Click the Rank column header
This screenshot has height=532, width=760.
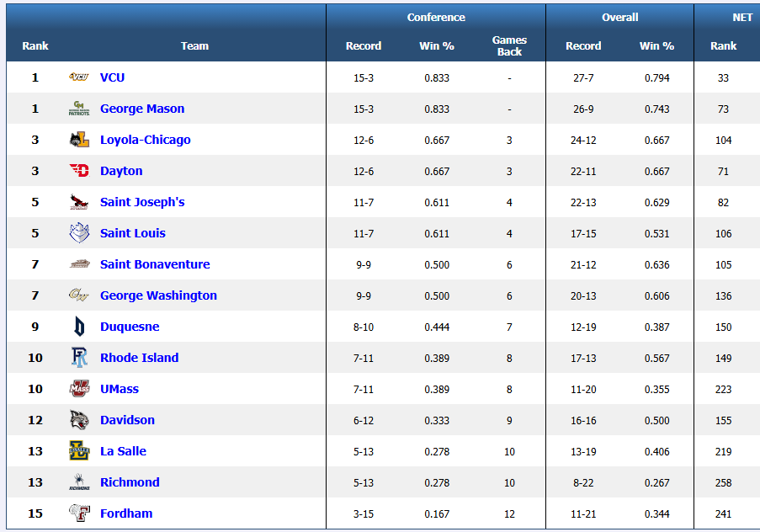35,46
